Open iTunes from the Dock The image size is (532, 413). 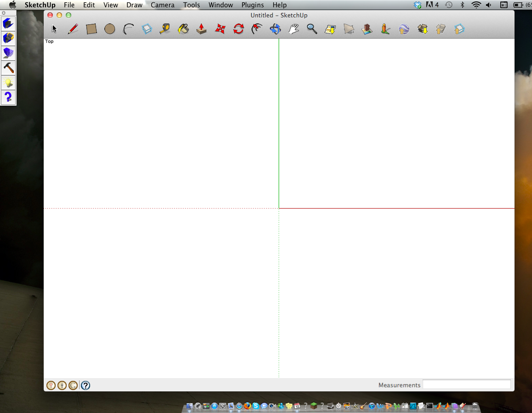click(372, 406)
